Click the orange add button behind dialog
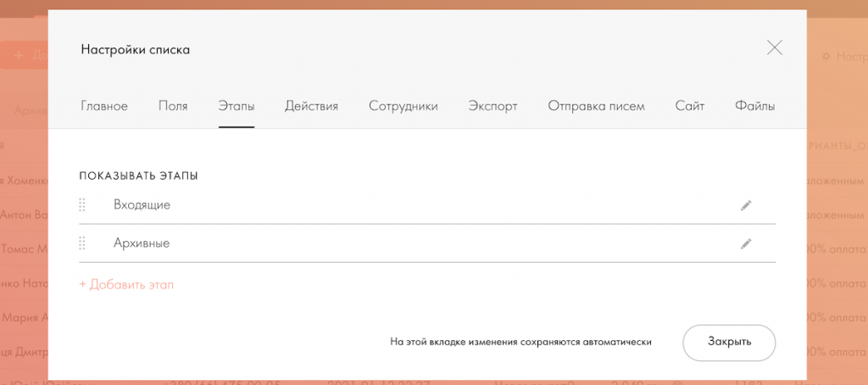The height and width of the screenshot is (385, 868). pos(24,55)
